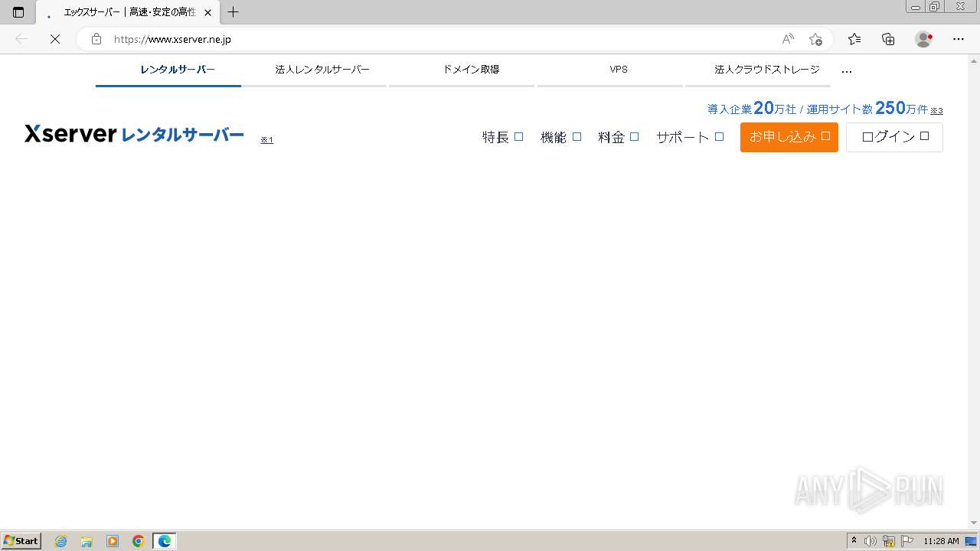Go back to previous page
This screenshot has width=980, height=551.
pos(21,39)
